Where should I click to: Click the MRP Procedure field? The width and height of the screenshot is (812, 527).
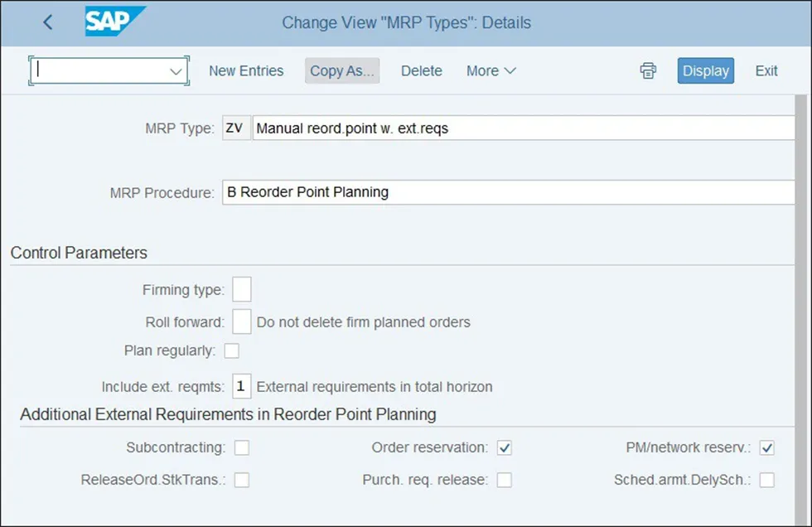click(x=507, y=192)
